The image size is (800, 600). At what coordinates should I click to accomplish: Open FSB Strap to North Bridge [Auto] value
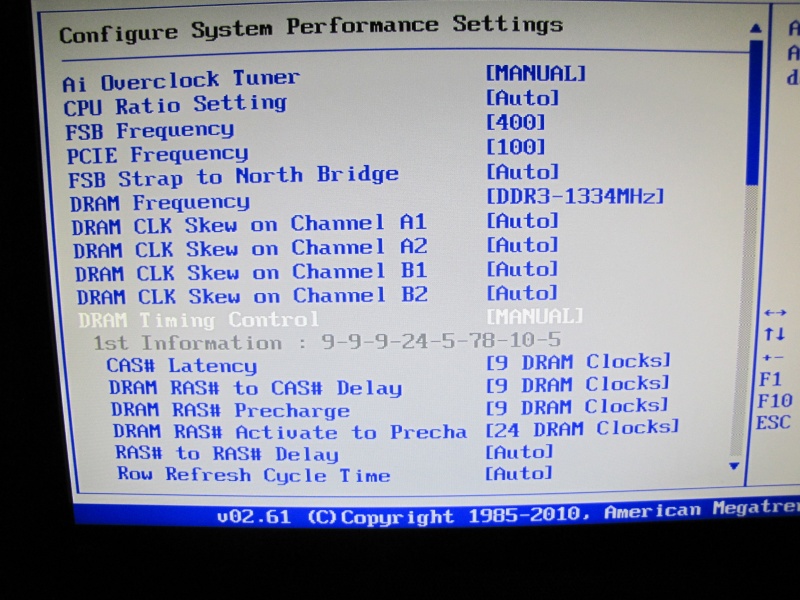point(522,172)
